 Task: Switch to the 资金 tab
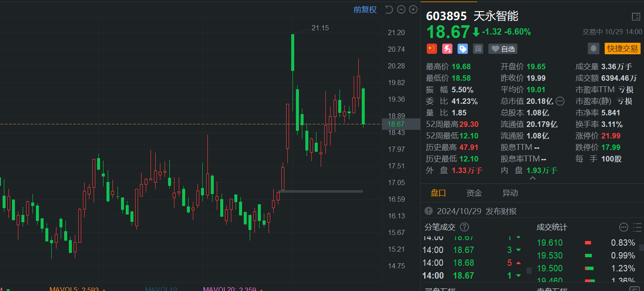click(x=474, y=193)
